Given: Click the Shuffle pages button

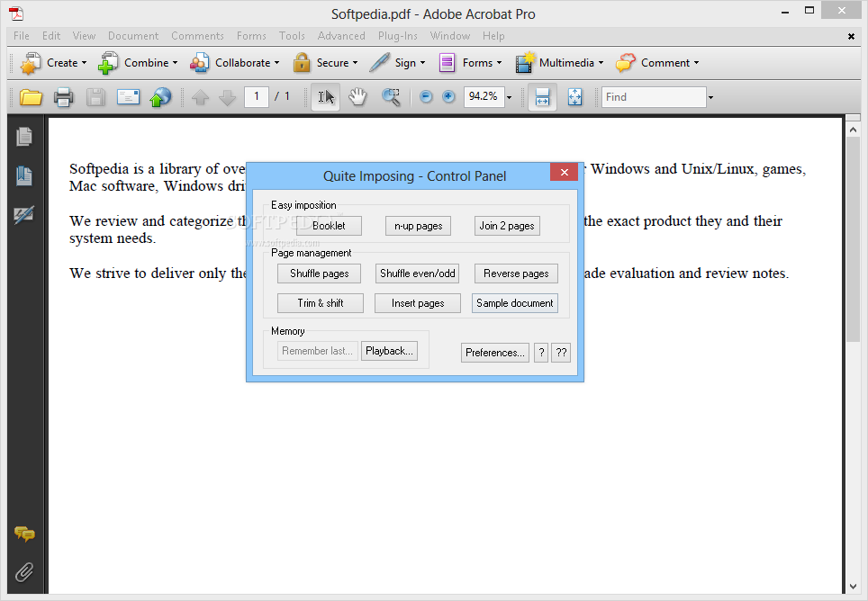Looking at the screenshot, I should click(319, 274).
